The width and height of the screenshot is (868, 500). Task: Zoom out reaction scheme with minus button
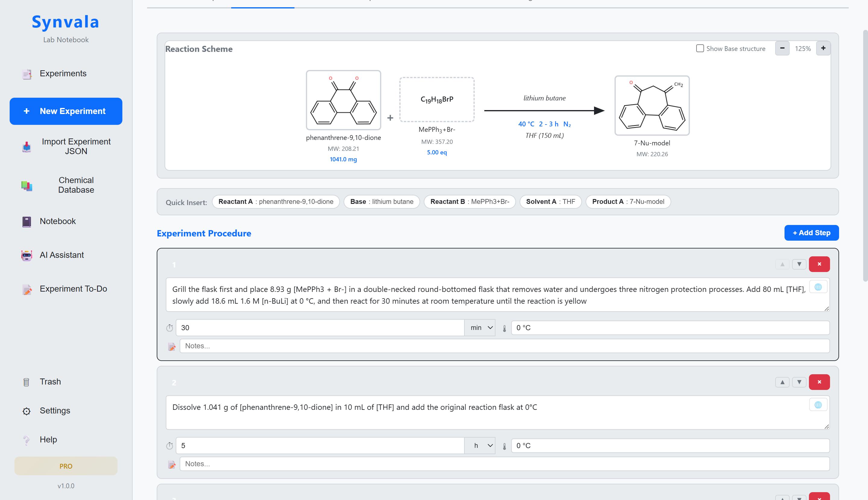(x=782, y=49)
